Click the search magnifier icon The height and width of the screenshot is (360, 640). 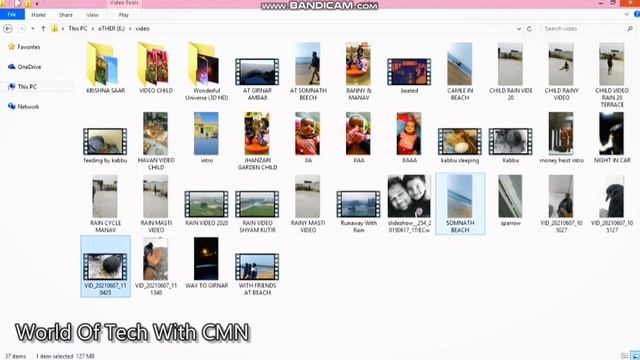pyautogui.click(x=630, y=29)
